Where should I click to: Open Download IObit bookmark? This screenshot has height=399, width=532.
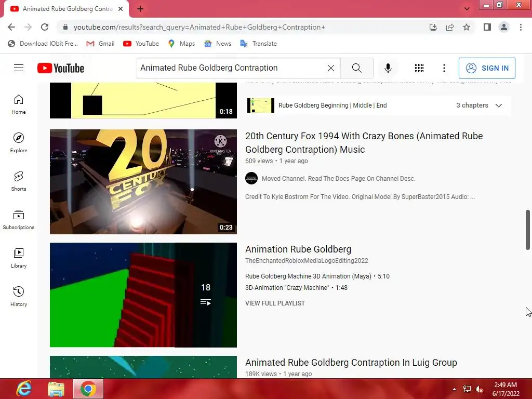pyautogui.click(x=43, y=44)
